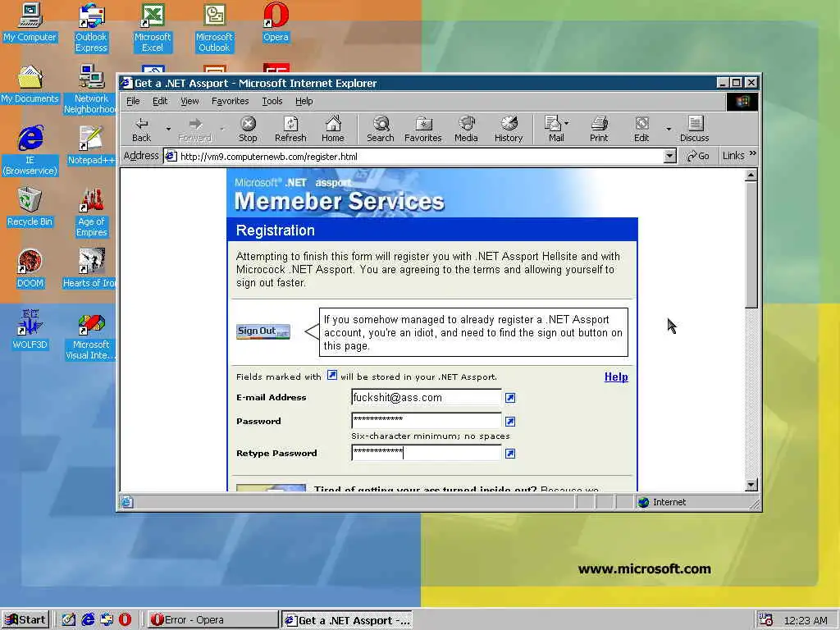Viewport: 840px width, 630px height.
Task: Open the address bar dropdown arrow
Action: [669, 157]
